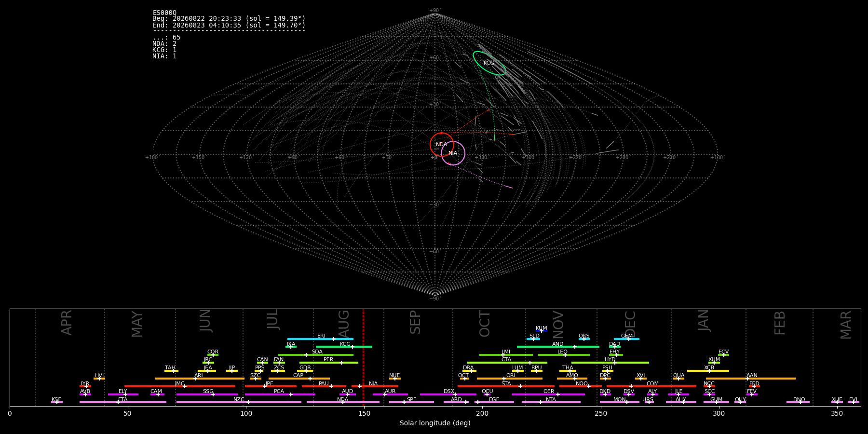Select the KSE shower label

coord(56,400)
